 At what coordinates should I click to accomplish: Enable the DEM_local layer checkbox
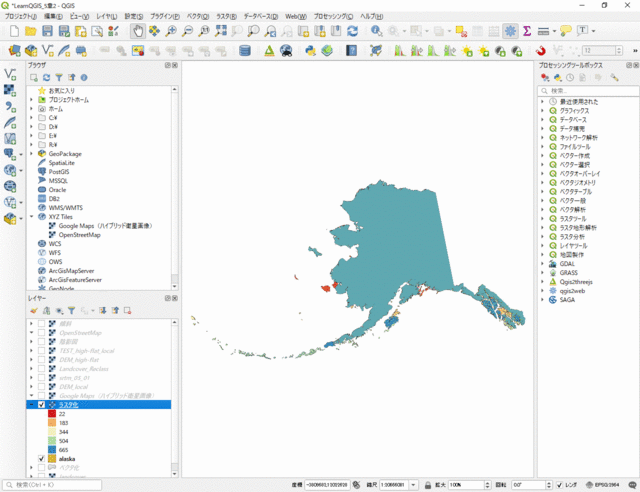point(42,387)
